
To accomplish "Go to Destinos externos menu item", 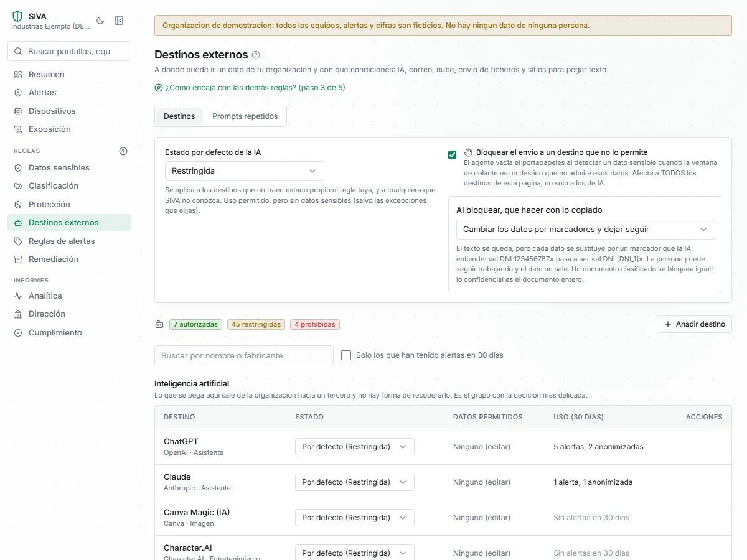I will click(69, 223).
